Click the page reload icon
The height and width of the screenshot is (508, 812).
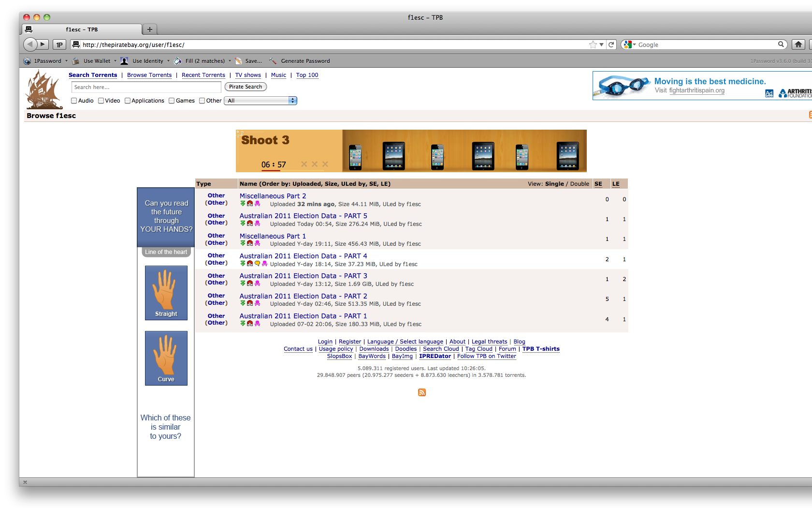coord(611,45)
